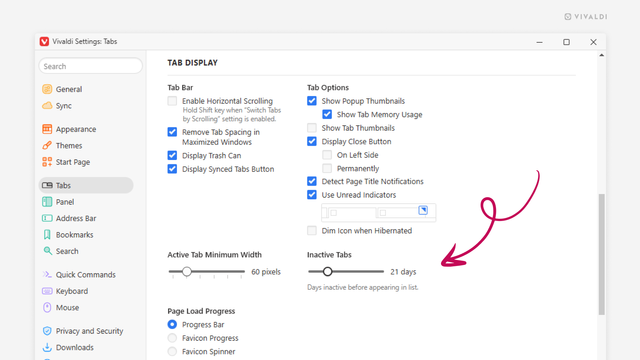Viewport: 640px width, 360px height.
Task: Click the Panel icon in sidebar
Action: (x=47, y=202)
